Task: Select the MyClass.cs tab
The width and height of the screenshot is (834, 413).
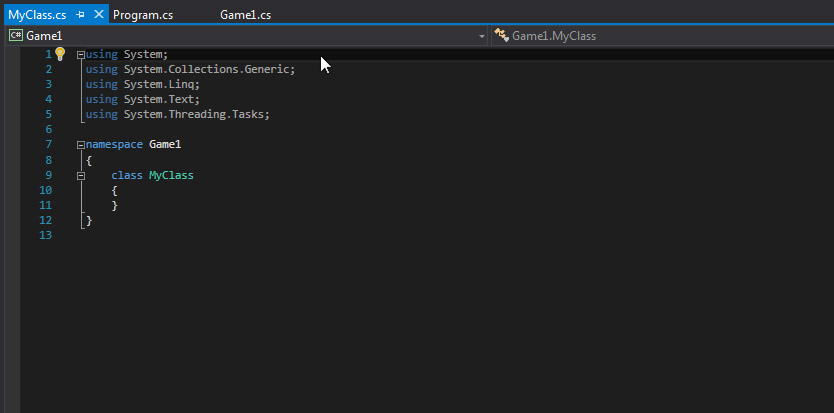Action: click(x=37, y=16)
